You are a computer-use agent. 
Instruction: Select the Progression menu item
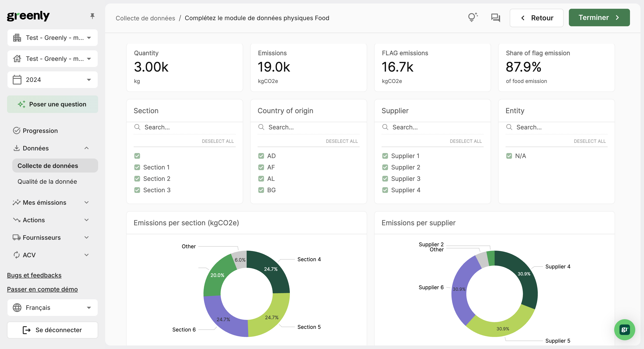[x=40, y=131]
